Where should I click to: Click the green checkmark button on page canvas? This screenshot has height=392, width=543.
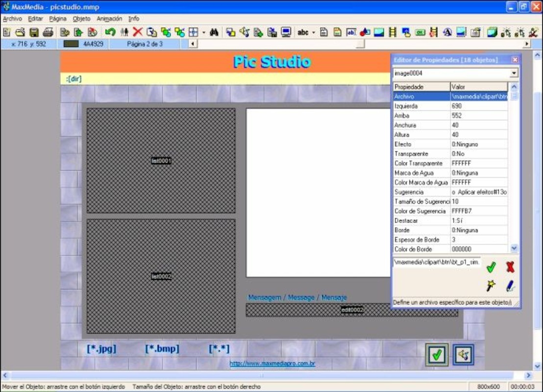click(437, 354)
